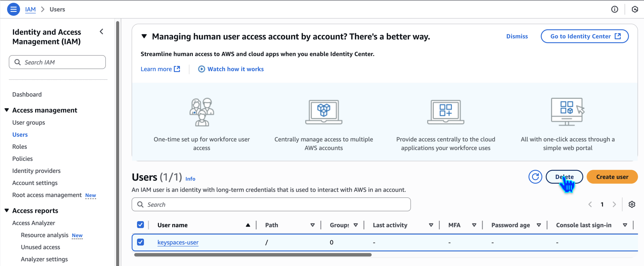
Task: Open Groups column sort dropdown
Action: [x=356, y=225]
